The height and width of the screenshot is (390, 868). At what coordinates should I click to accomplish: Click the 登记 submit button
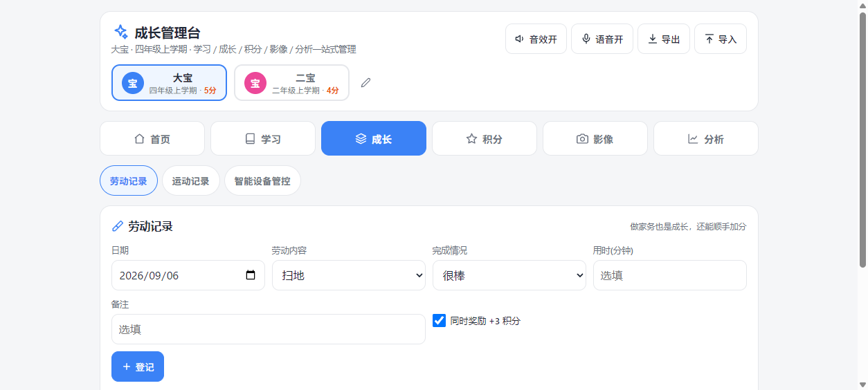pyautogui.click(x=138, y=366)
